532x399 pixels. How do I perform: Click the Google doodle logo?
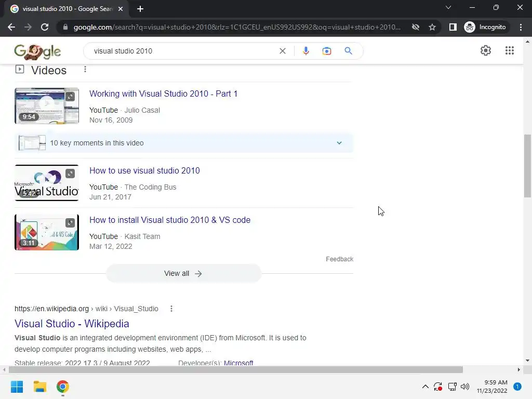click(x=37, y=51)
